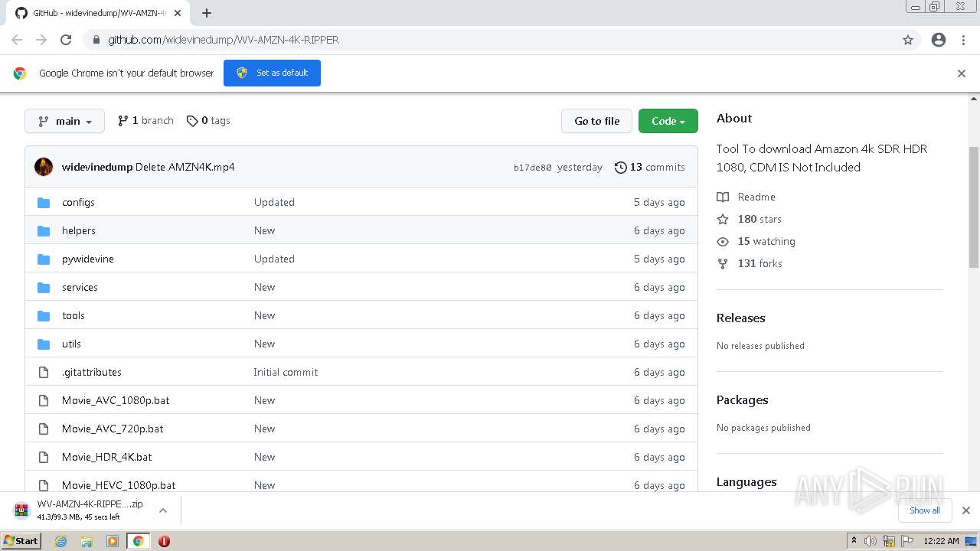
Task: Click Set as default button
Action: (x=272, y=73)
